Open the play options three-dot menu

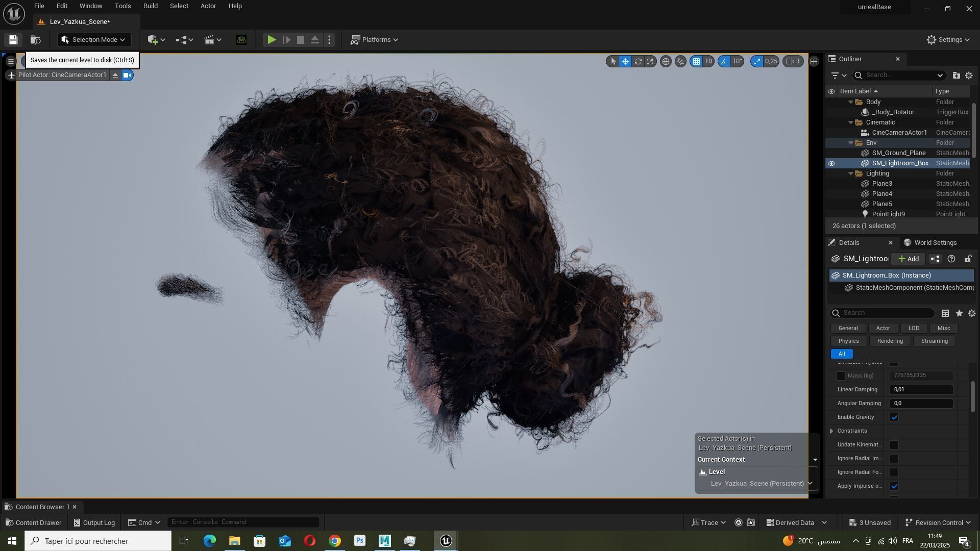(329, 40)
